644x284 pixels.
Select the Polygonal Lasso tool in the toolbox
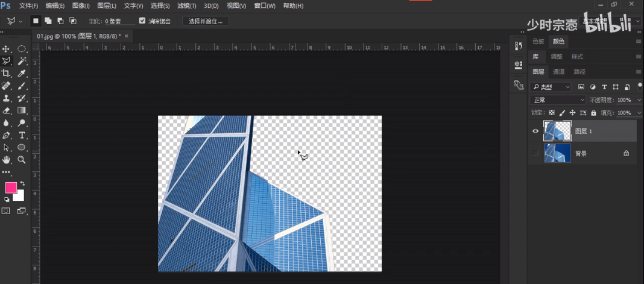6,61
